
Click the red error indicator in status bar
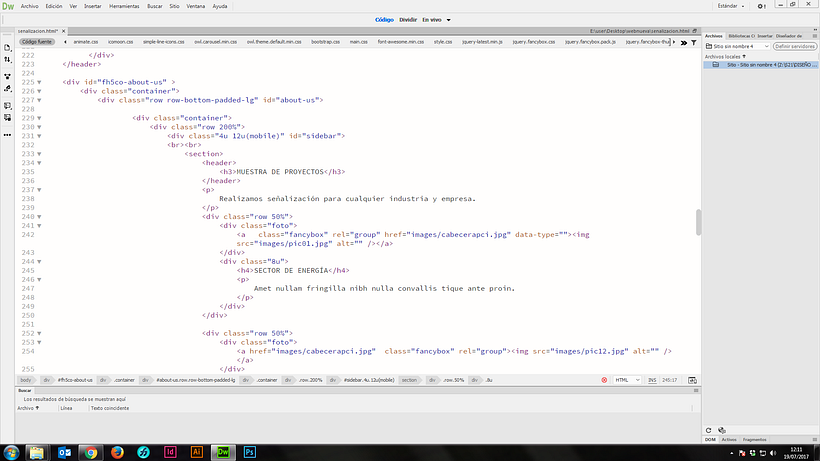pyautogui.click(x=604, y=380)
